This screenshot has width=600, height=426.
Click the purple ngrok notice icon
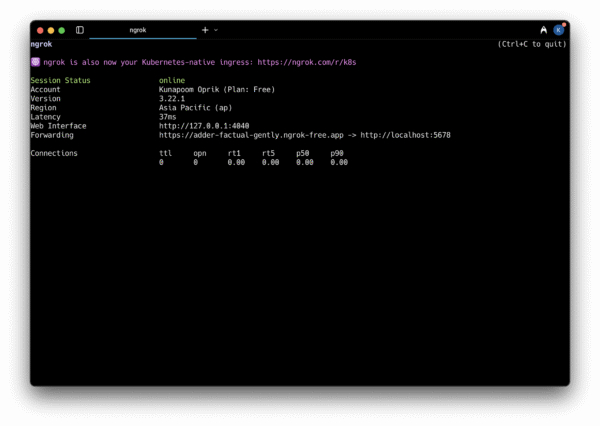[35, 62]
